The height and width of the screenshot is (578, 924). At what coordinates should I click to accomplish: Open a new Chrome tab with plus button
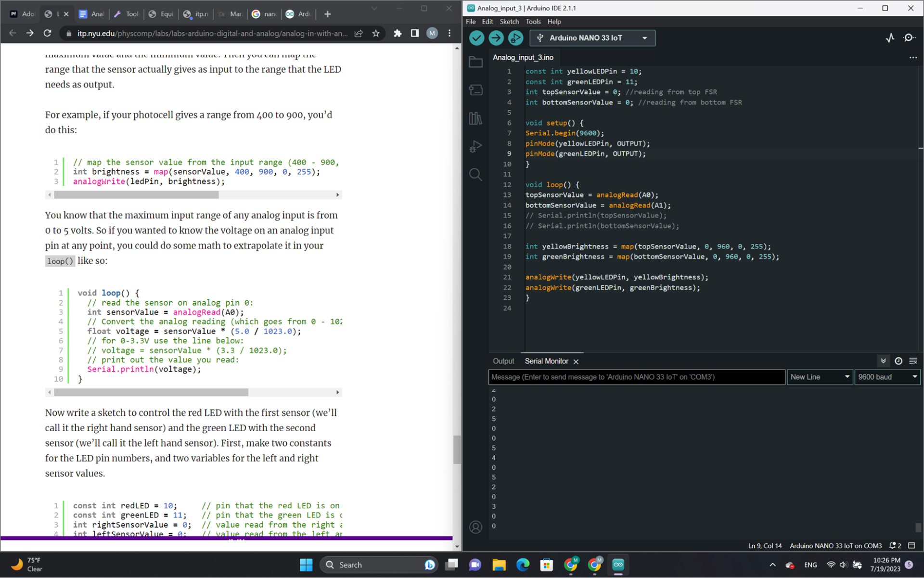(x=328, y=14)
